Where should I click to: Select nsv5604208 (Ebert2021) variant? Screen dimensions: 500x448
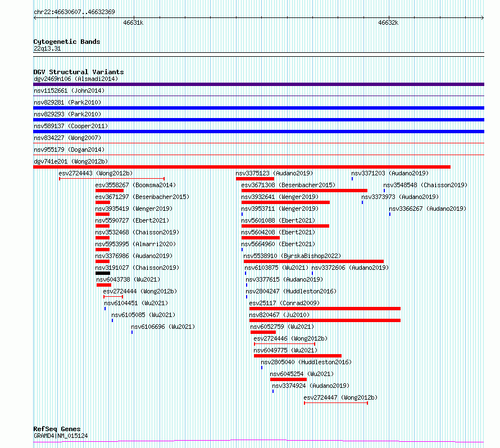pos(278,232)
